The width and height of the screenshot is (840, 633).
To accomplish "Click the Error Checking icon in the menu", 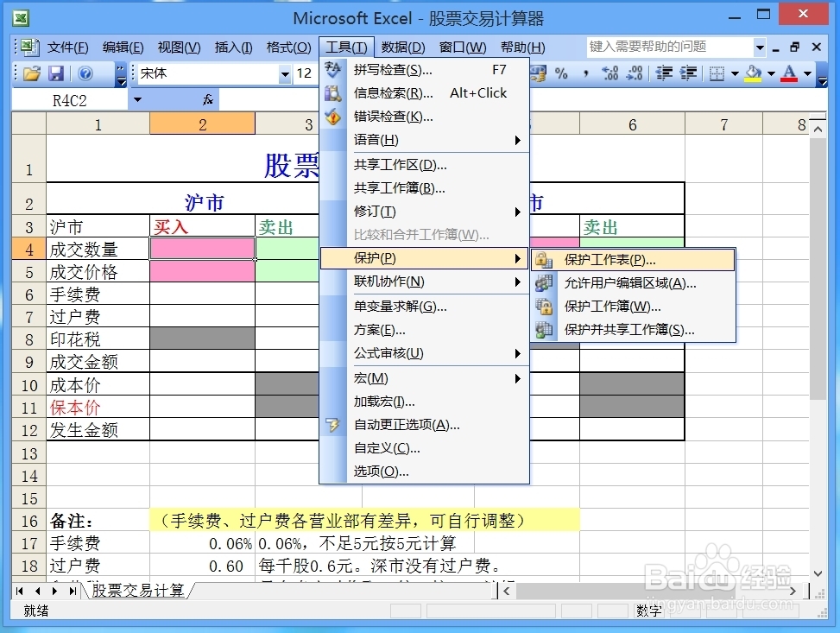I will coord(332,117).
